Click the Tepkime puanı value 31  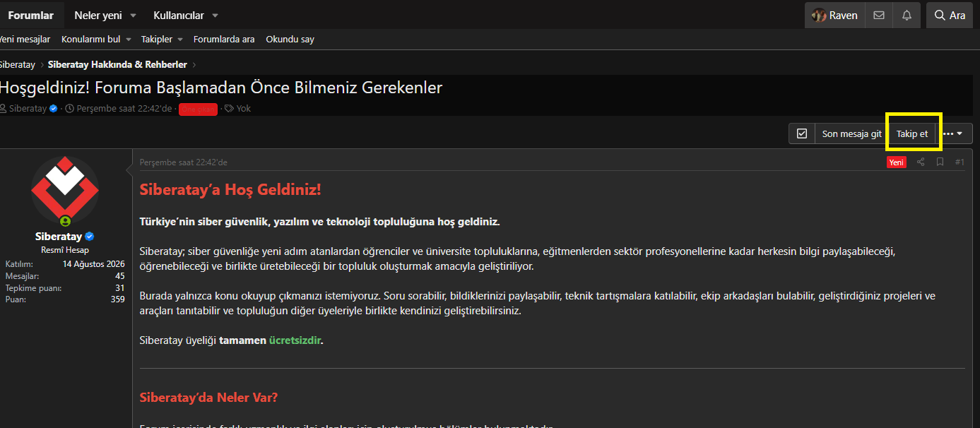point(120,288)
